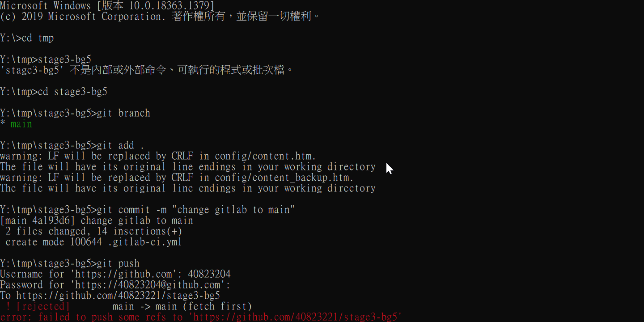Click the 'cd stage3-bg5' command line
Image resolution: width=644 pixels, height=322 pixels.
pos(54,92)
